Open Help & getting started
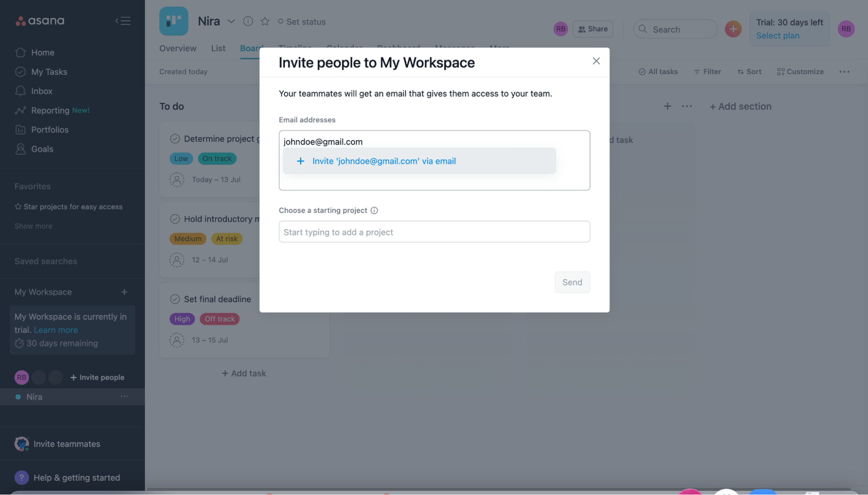Viewport: 868px width, 495px height. point(67,478)
